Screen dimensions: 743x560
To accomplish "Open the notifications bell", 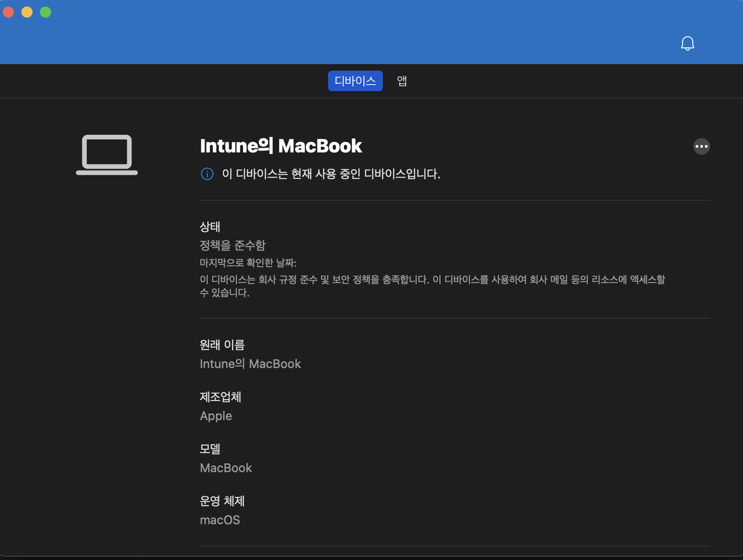I will [x=687, y=44].
